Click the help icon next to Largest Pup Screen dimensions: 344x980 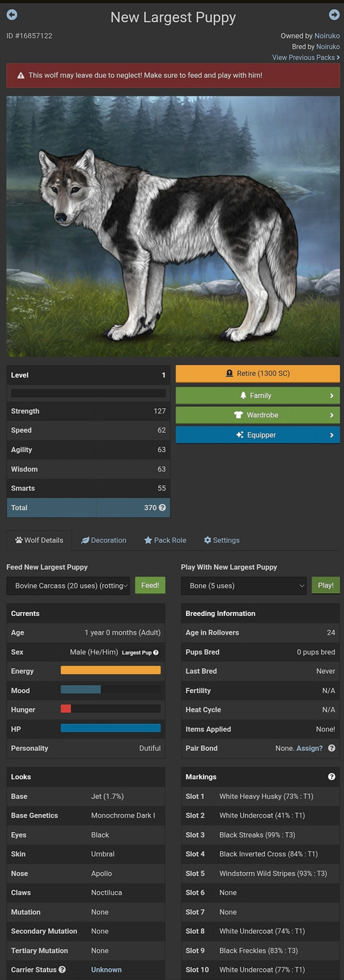point(155,652)
